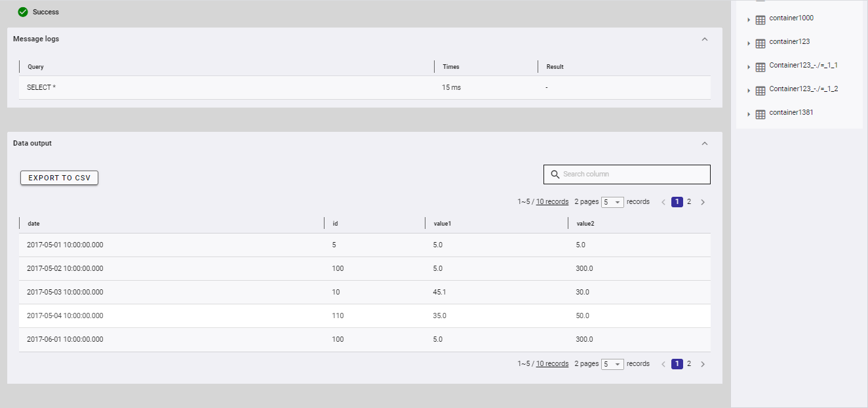Go to next page using top arrow
Screen dimensions: 868x408
point(703,202)
